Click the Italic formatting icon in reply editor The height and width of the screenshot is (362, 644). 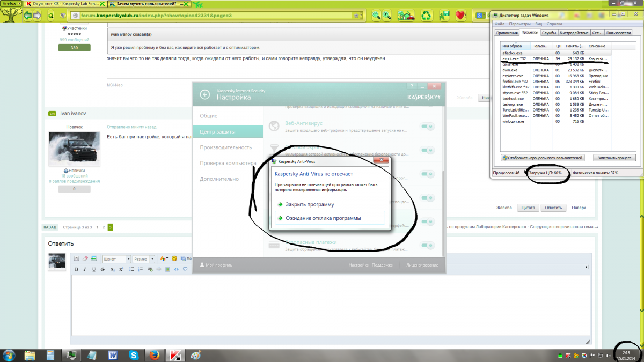coord(85,269)
